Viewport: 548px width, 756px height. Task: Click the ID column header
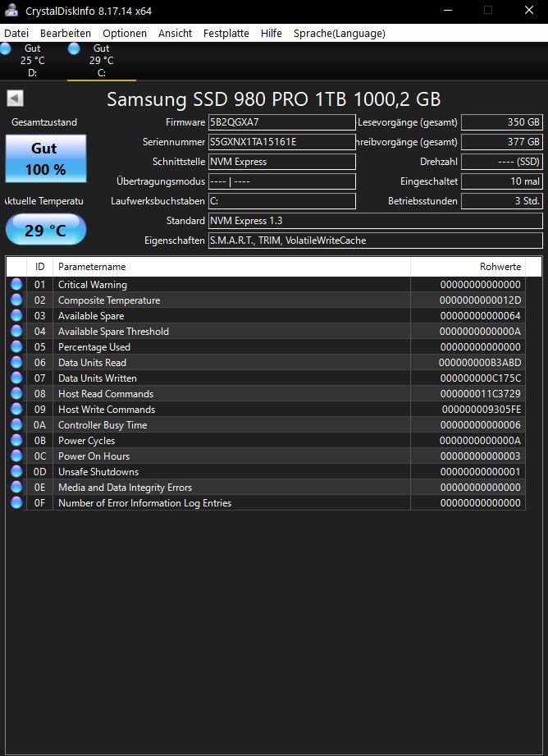pos(39,267)
